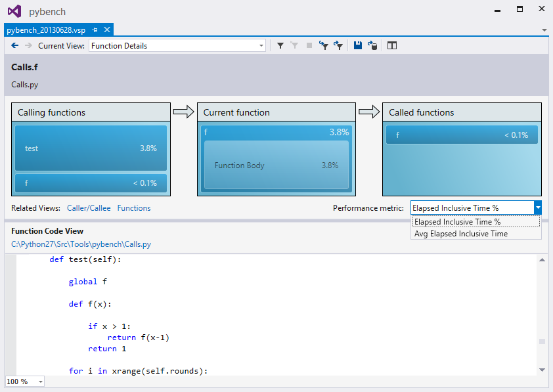The height and width of the screenshot is (392, 553).
Task: Click the Called functions panel header
Action: 462,112
